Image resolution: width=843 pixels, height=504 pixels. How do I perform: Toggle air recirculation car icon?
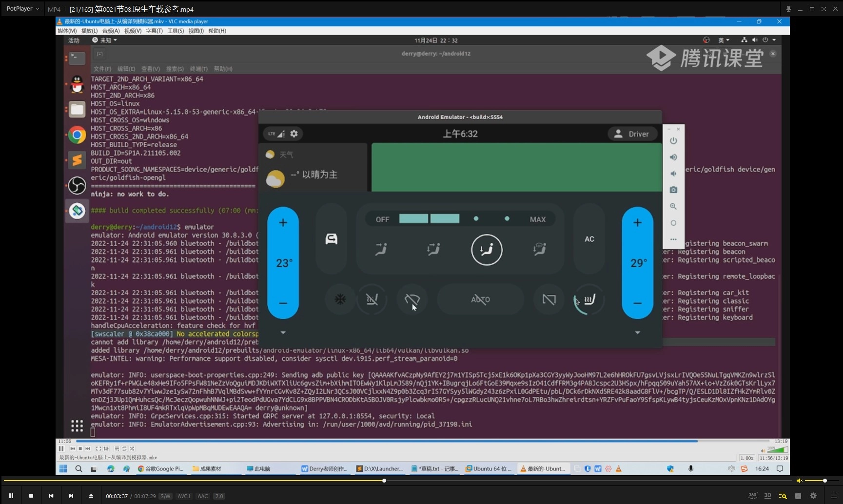(x=331, y=239)
